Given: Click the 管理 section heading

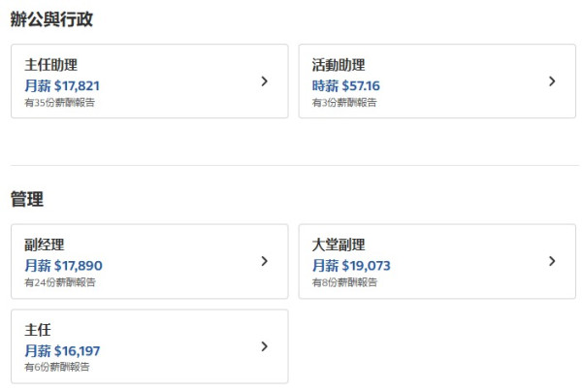Looking at the screenshot, I should pyautogui.click(x=27, y=199).
